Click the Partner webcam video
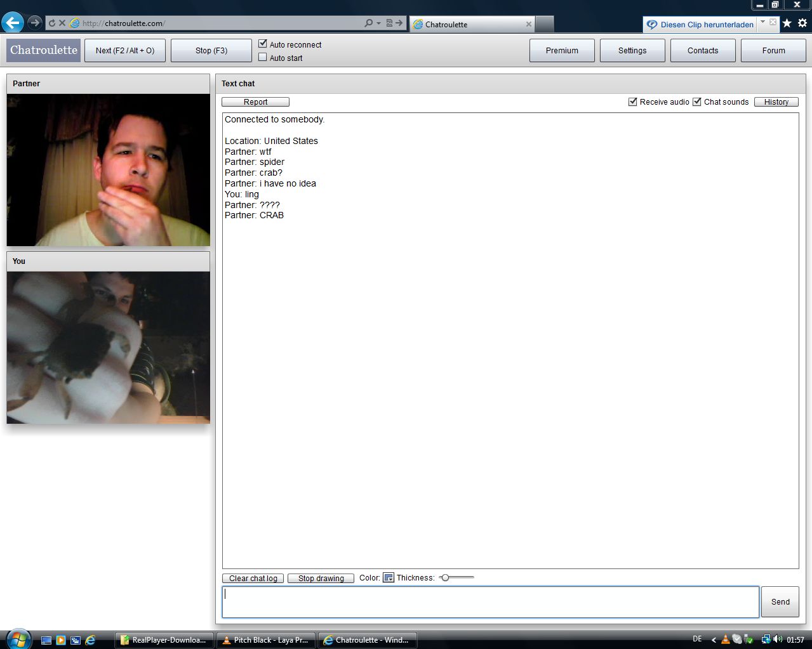The width and height of the screenshot is (812, 649). [x=109, y=170]
